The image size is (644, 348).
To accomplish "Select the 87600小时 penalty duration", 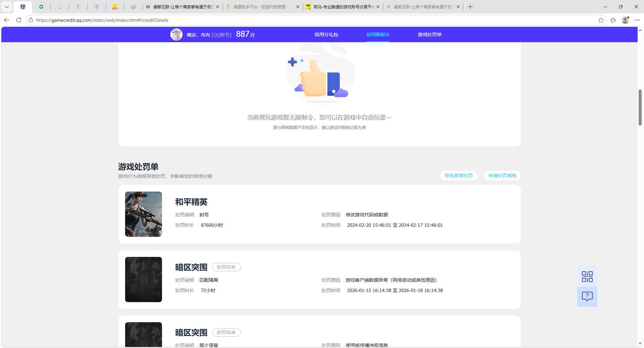I will [x=212, y=225].
